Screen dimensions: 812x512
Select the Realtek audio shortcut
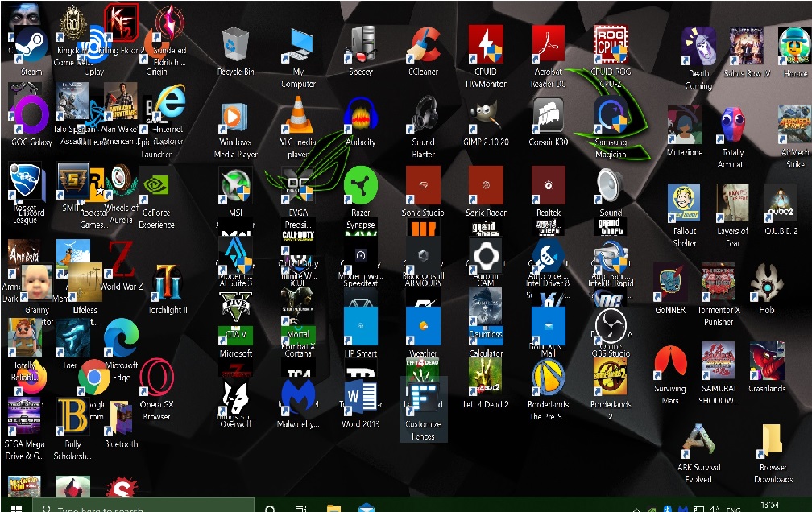(x=549, y=185)
